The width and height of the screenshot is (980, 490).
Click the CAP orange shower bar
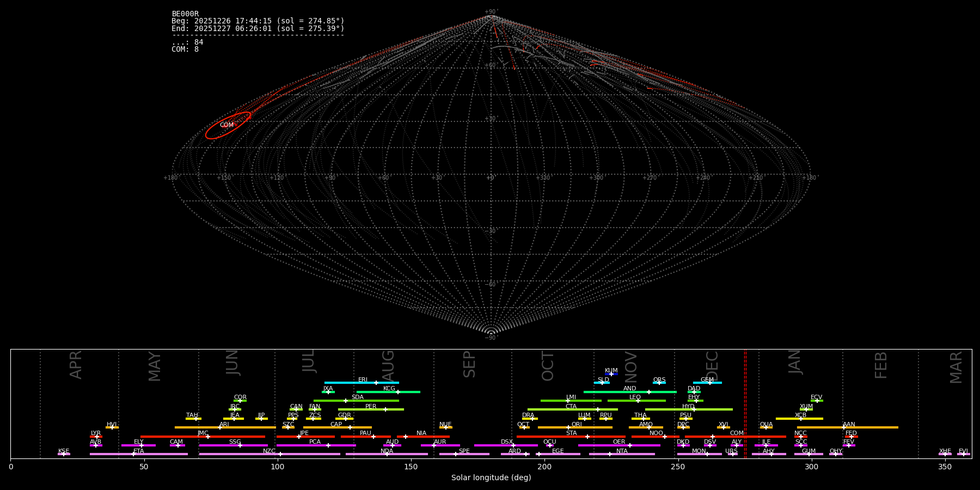338,427
